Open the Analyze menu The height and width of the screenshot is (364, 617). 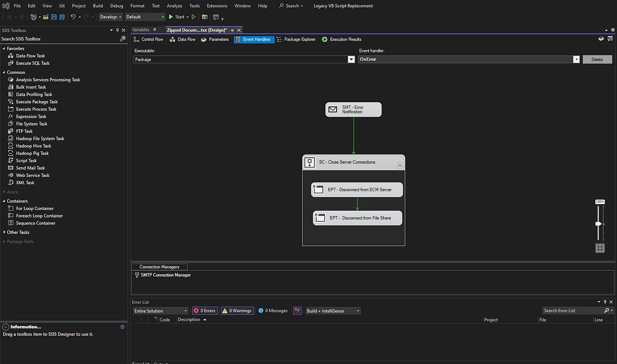click(174, 6)
